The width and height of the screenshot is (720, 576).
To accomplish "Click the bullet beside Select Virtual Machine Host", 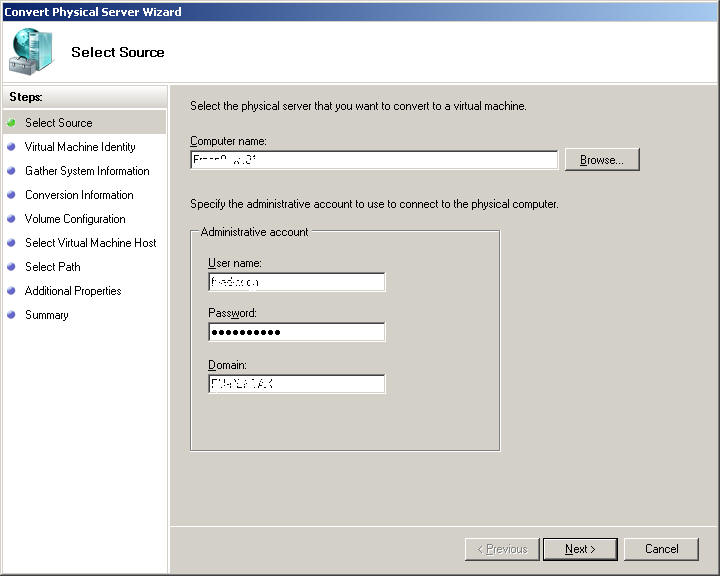I will 11,243.
